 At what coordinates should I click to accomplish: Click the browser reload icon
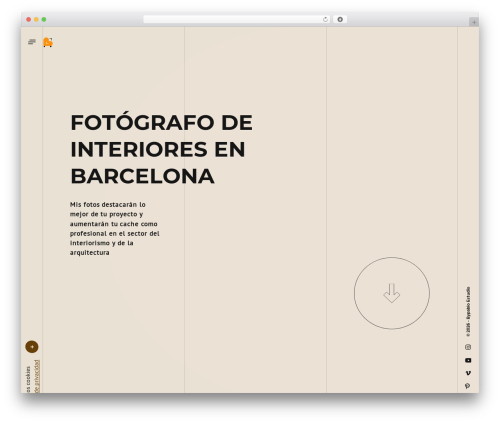(325, 20)
